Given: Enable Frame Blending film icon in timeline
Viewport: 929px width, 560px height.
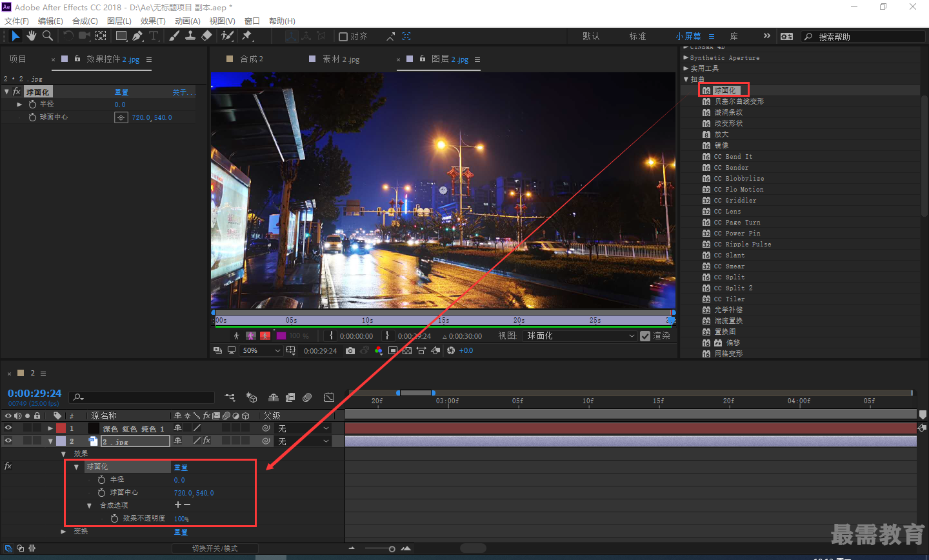Looking at the screenshot, I should tap(290, 397).
